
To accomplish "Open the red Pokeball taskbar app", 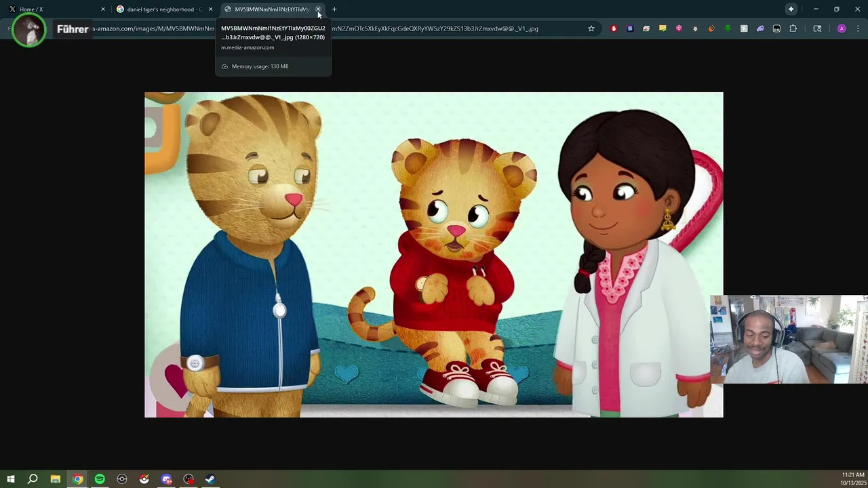I will point(144,479).
